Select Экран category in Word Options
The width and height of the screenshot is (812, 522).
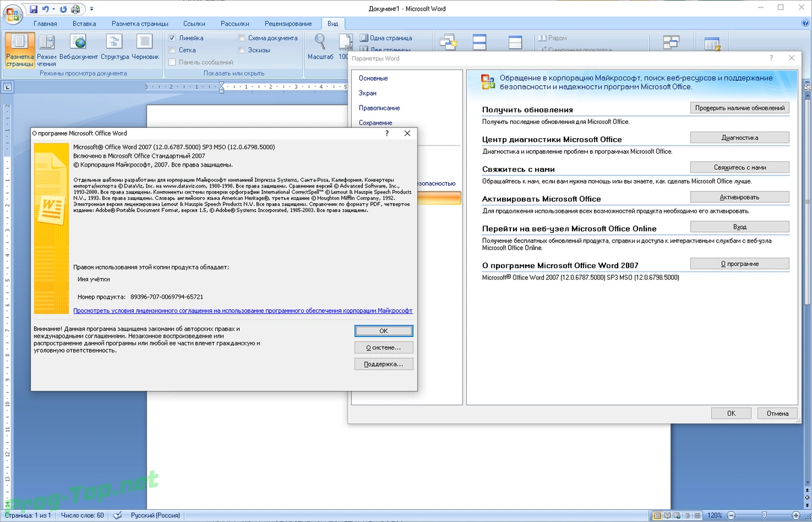pyautogui.click(x=367, y=93)
